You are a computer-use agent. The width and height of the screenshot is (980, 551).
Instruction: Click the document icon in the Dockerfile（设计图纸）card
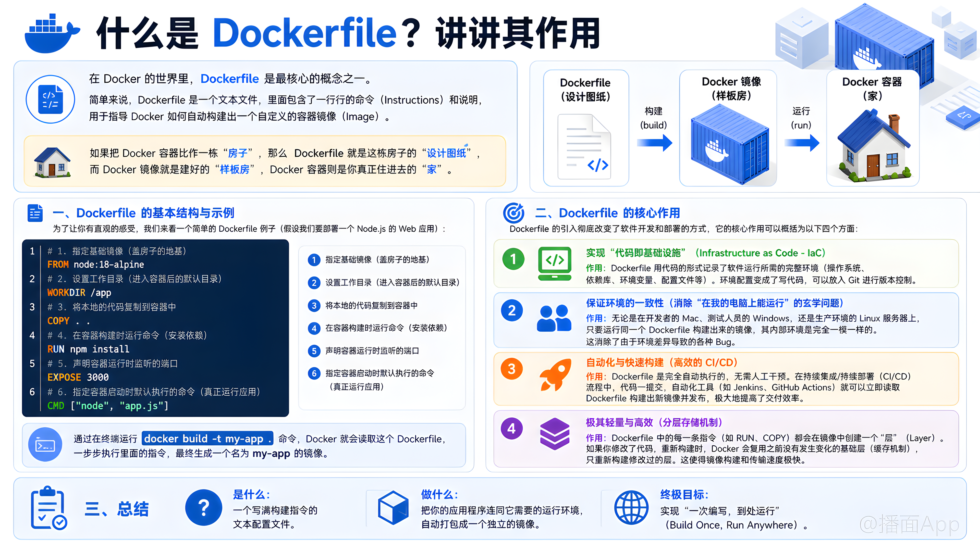(584, 147)
